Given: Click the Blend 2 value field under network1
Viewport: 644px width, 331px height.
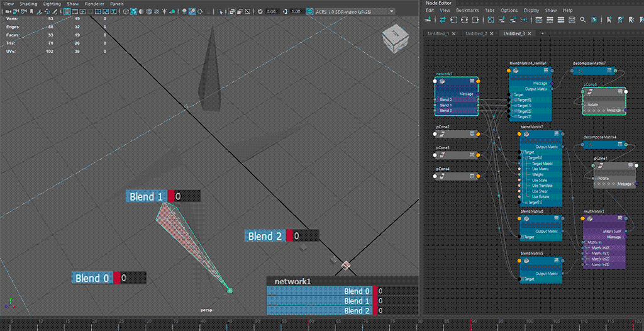Looking at the screenshot, I should (x=397, y=311).
